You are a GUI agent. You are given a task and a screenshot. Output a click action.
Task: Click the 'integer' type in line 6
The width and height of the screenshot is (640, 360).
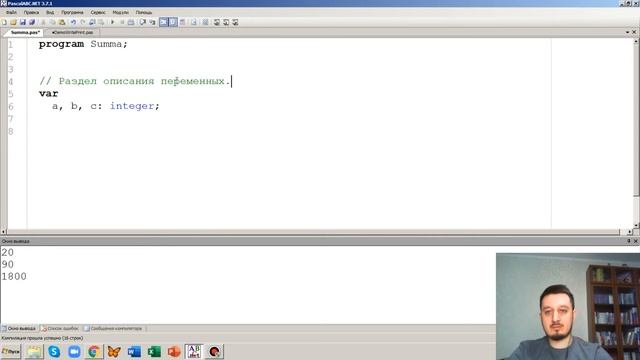132,106
